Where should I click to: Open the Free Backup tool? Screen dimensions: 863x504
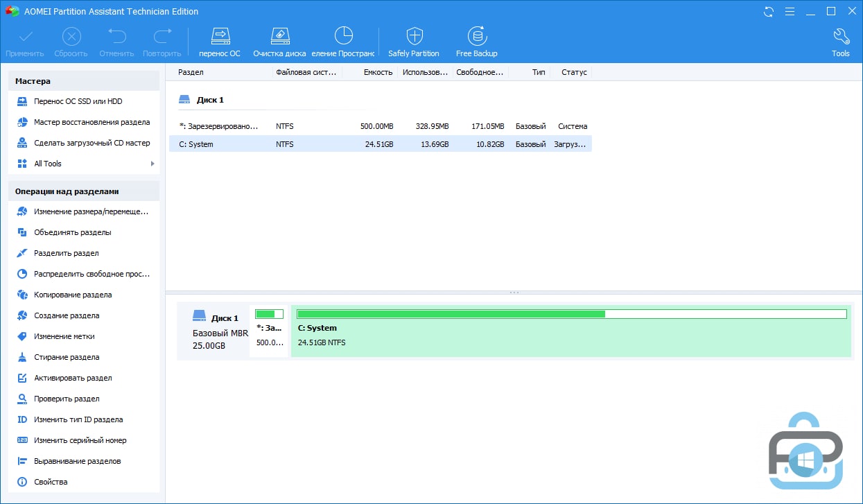tap(476, 42)
